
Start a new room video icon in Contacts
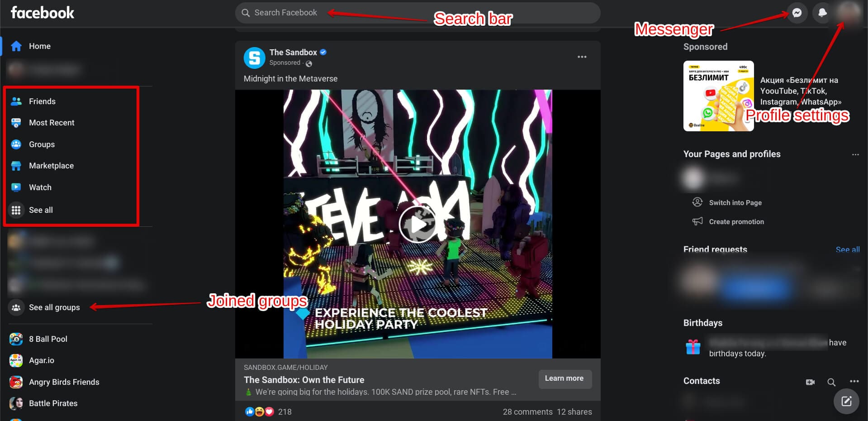click(810, 382)
